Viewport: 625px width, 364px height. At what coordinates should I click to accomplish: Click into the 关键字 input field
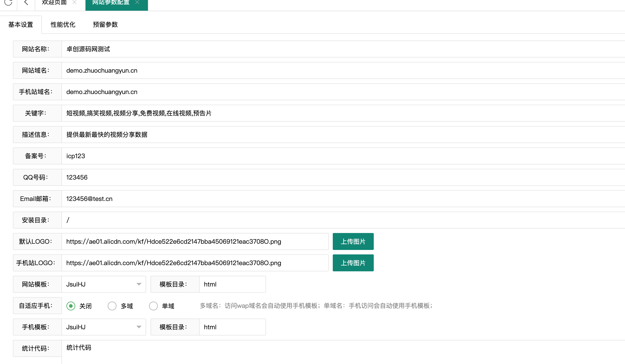[x=343, y=113]
